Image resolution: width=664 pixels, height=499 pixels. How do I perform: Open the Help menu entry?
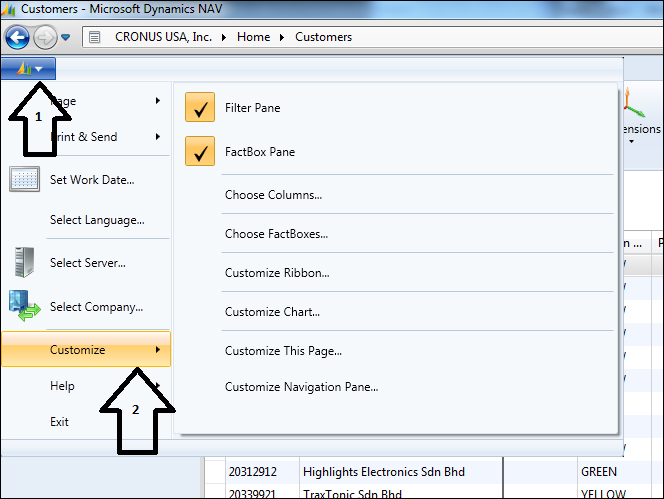(86, 385)
